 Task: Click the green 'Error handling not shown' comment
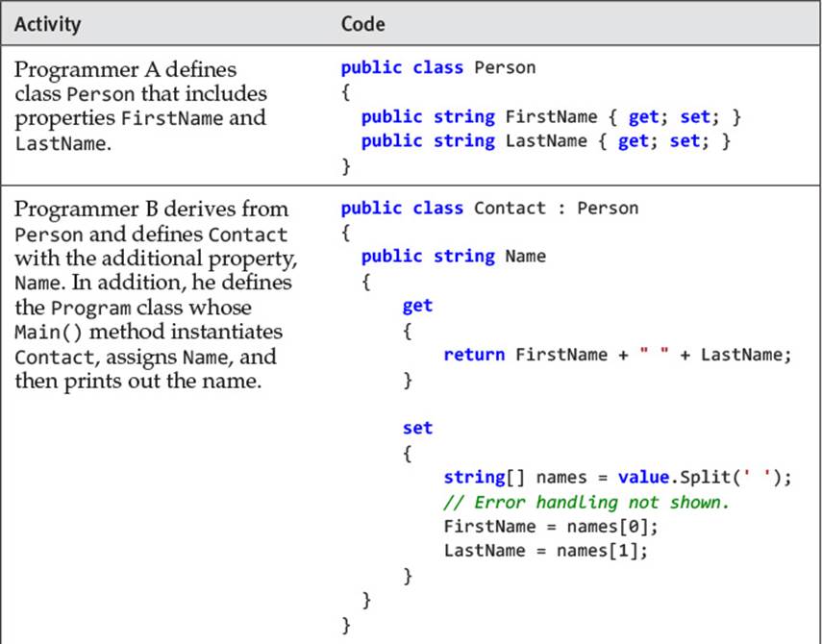(586, 502)
